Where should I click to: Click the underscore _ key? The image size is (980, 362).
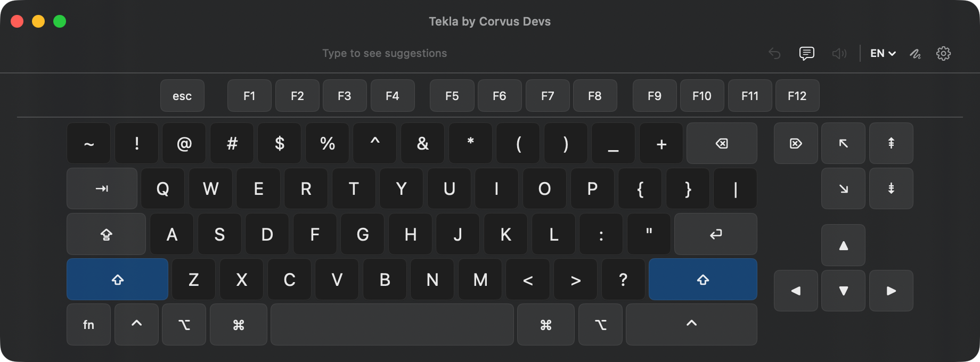pyautogui.click(x=613, y=143)
